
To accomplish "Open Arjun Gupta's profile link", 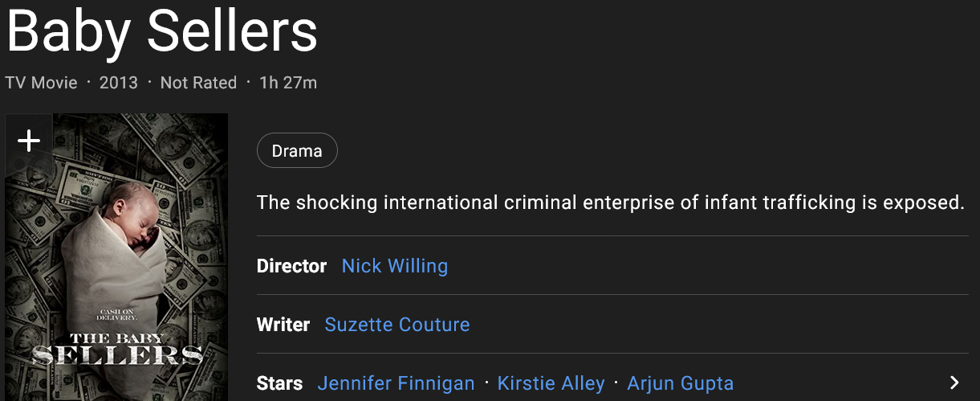I will 680,383.
